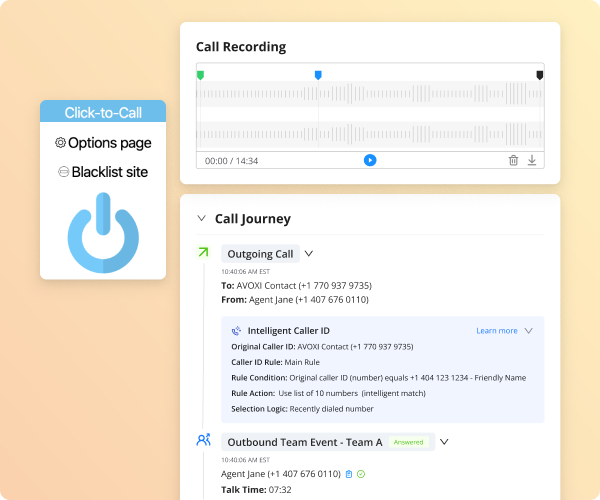Image resolution: width=600 pixels, height=500 pixels.
Task: Click the green start marker on waveform
Action: click(201, 75)
